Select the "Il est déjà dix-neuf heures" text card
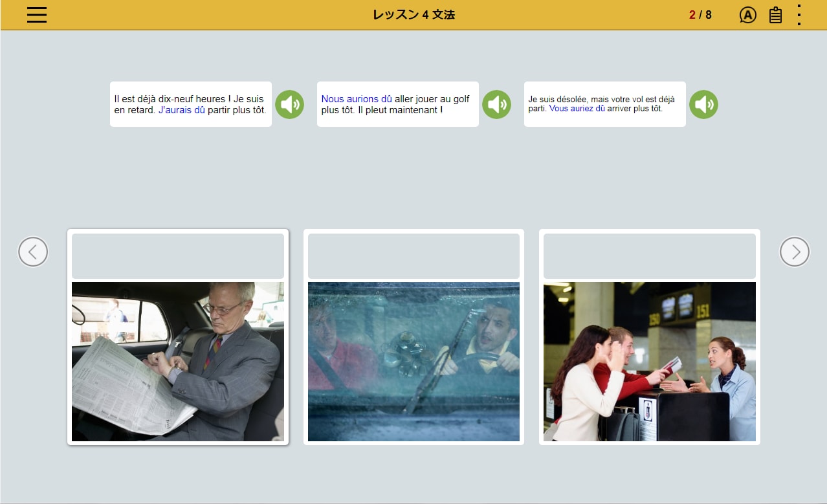This screenshot has height=504, width=827. pyautogui.click(x=190, y=104)
